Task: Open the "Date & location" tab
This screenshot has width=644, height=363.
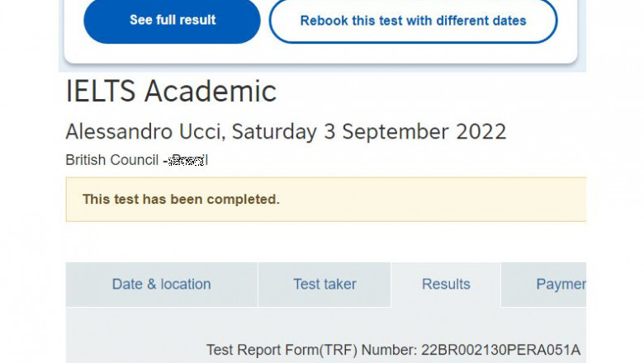Action: tap(161, 285)
